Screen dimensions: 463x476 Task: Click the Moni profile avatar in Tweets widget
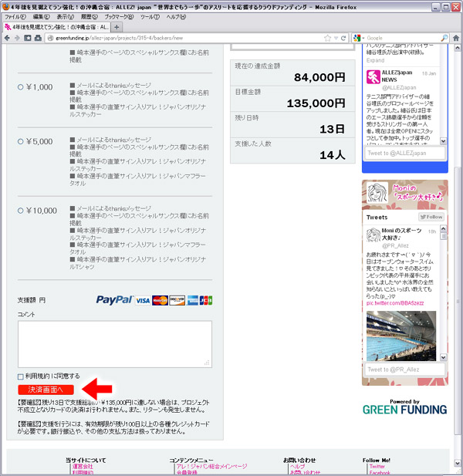click(373, 238)
